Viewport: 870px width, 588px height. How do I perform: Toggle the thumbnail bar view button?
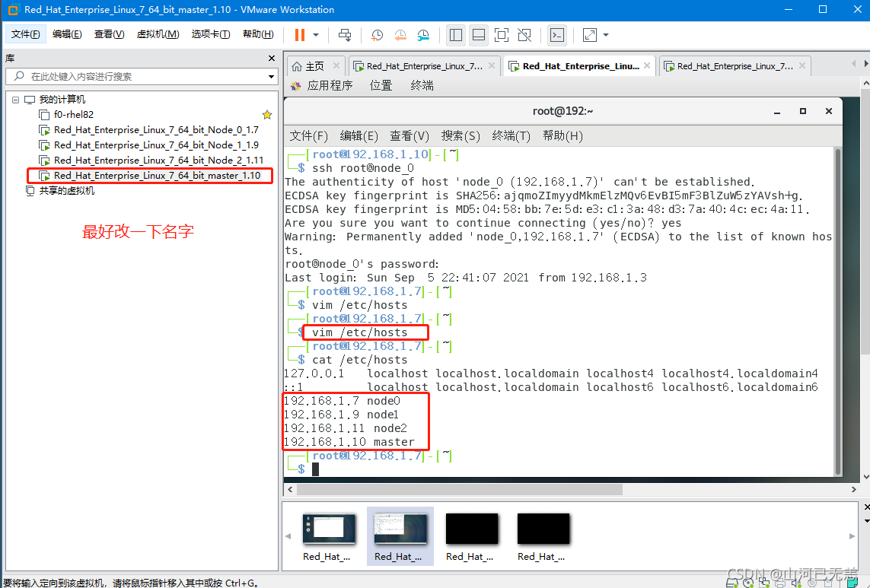click(x=478, y=35)
